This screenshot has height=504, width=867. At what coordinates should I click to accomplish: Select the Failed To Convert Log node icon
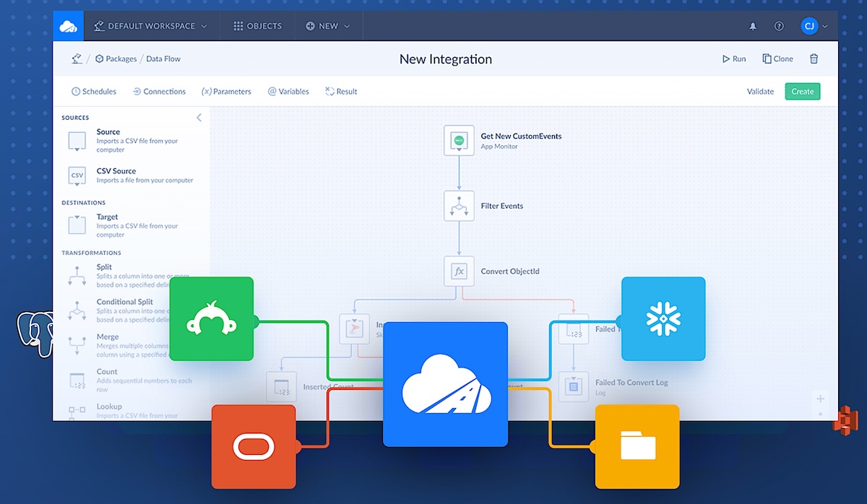(x=573, y=387)
